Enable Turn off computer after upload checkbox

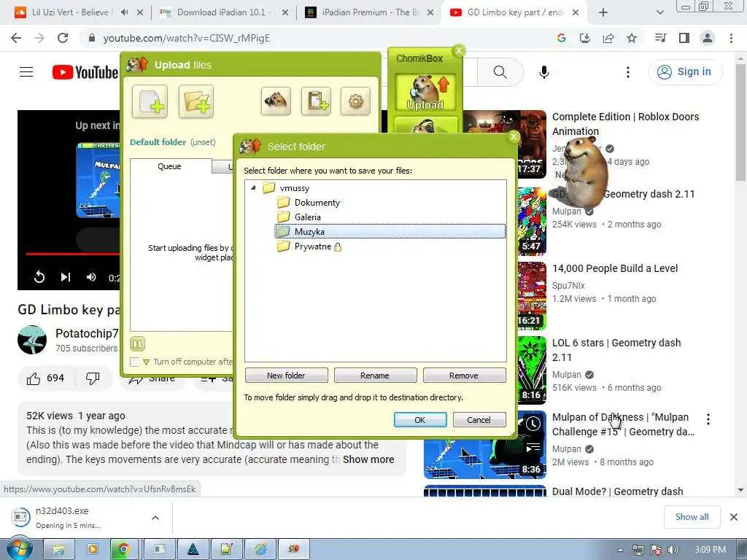point(134,362)
